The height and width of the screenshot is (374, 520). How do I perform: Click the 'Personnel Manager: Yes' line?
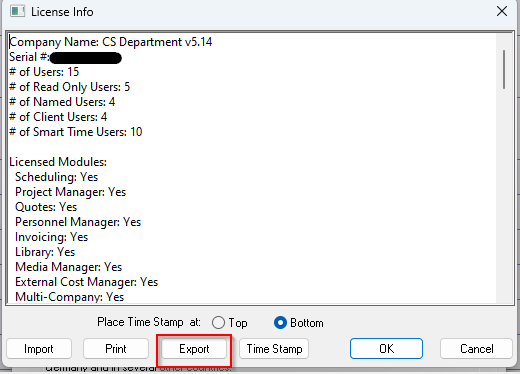coord(78,222)
